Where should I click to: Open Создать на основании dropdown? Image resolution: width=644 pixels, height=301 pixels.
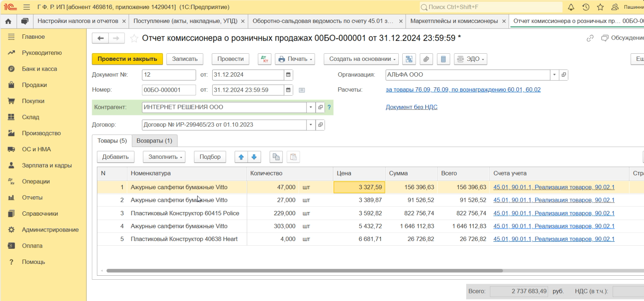click(361, 59)
